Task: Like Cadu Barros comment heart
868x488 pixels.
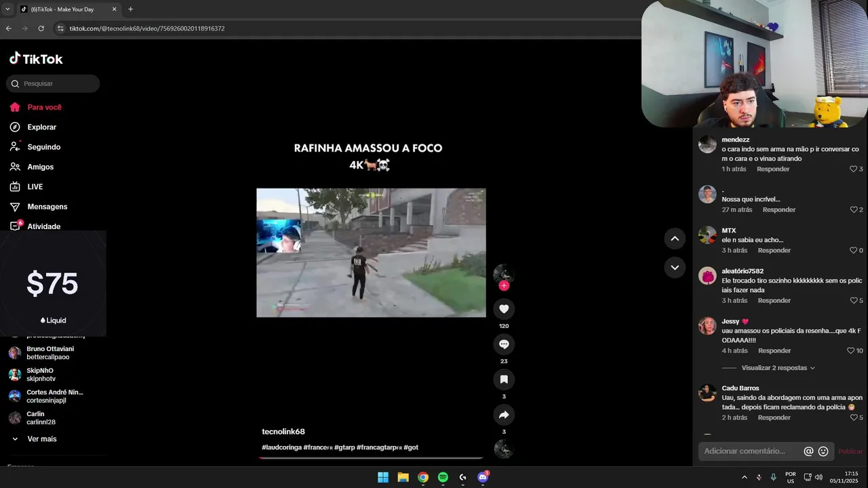Action: 854,418
